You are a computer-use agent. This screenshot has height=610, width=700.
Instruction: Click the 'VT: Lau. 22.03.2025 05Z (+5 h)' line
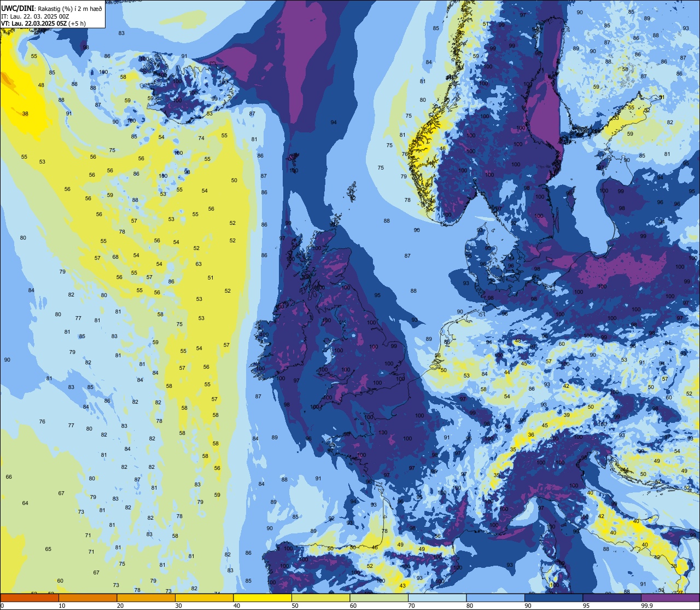(x=43, y=24)
